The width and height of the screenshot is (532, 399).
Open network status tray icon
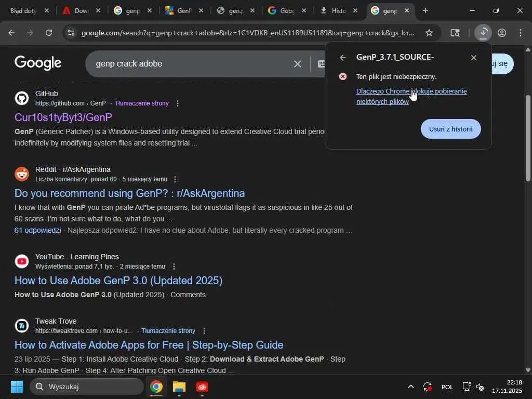[467, 387]
